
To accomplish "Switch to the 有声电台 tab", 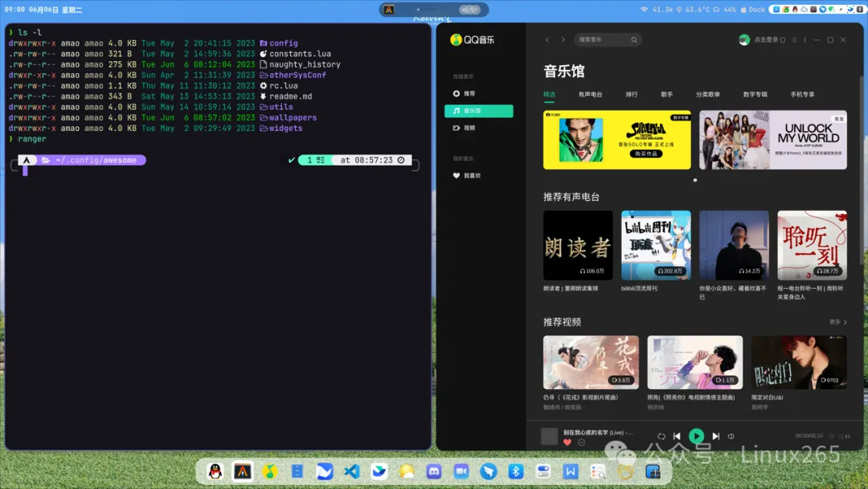I will pyautogui.click(x=590, y=95).
